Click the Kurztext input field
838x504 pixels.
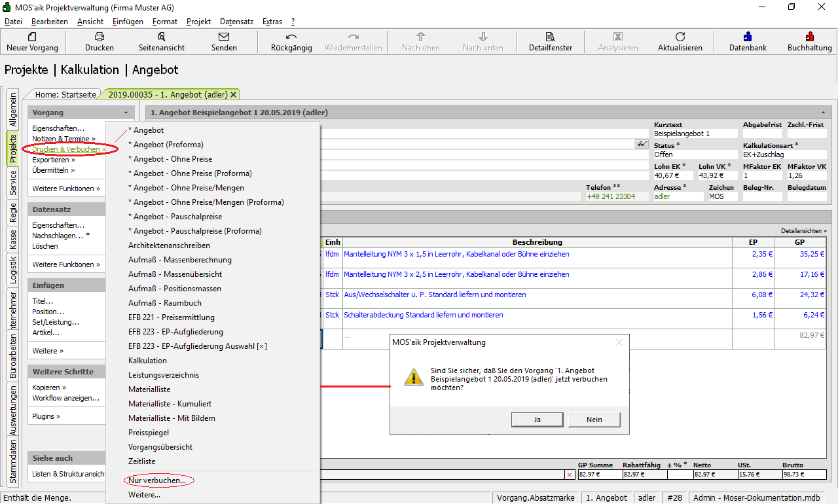pyautogui.click(x=695, y=134)
